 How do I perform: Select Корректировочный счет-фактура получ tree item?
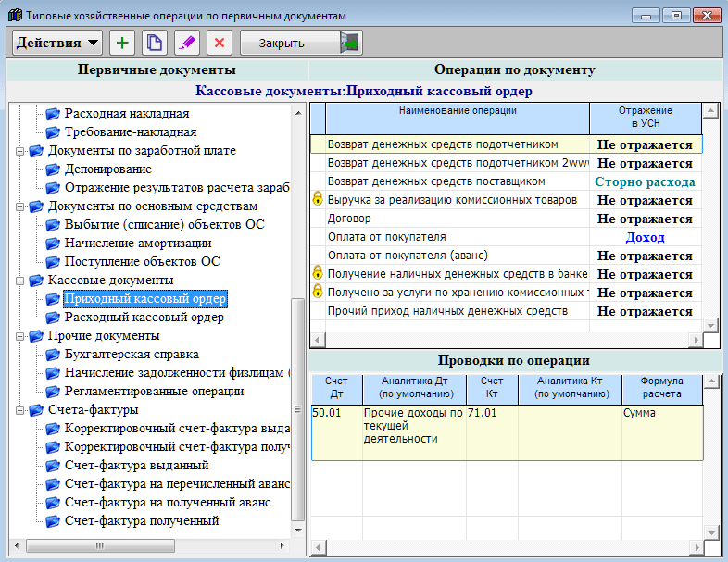pos(177,447)
